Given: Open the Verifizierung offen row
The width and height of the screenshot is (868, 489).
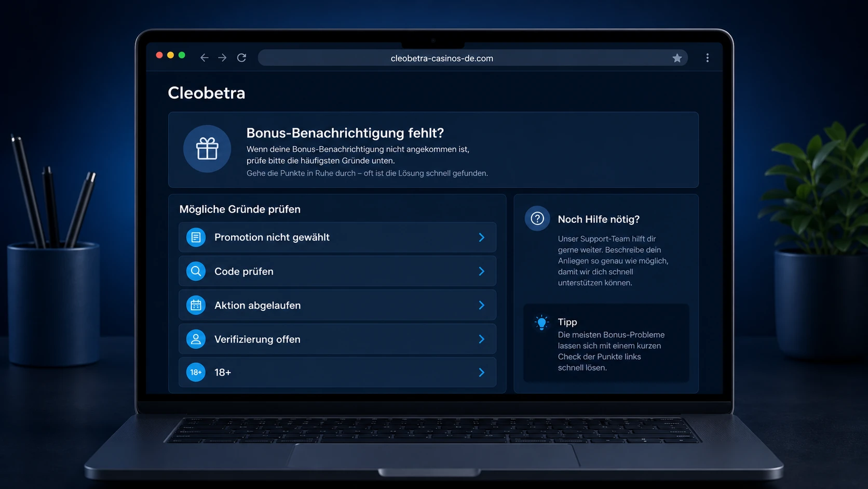Looking at the screenshot, I should pyautogui.click(x=337, y=339).
